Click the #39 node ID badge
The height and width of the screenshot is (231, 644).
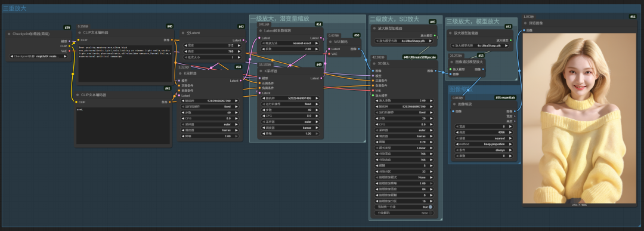[67, 27]
